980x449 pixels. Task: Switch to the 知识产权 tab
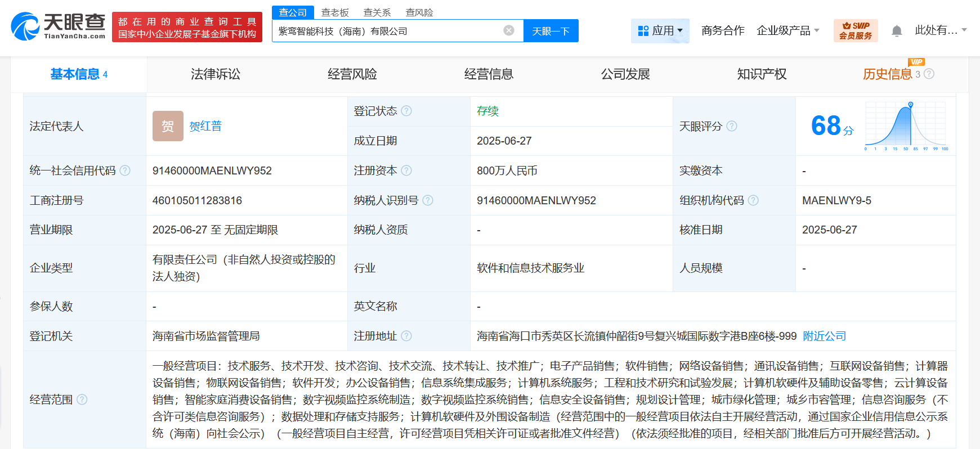pos(762,74)
